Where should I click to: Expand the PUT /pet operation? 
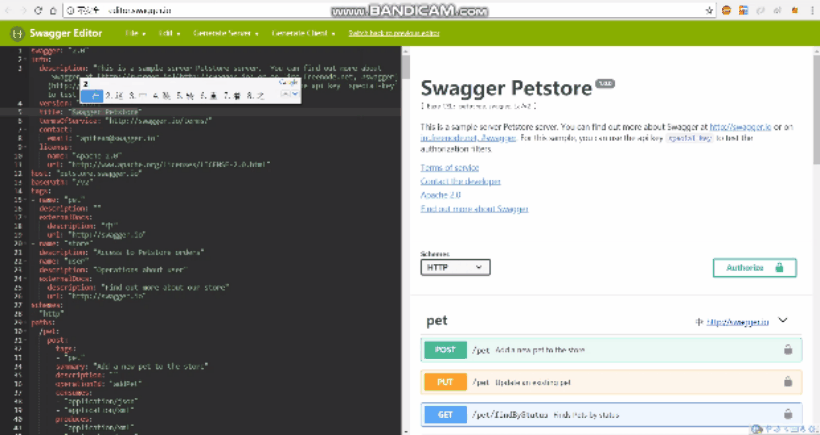(x=611, y=382)
